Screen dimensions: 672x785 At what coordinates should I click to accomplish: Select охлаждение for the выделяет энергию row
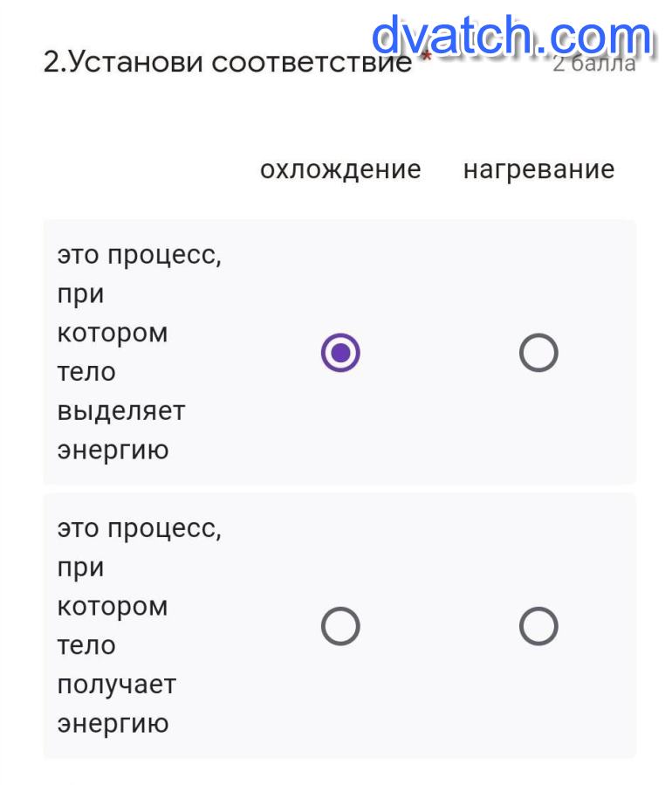point(340,353)
